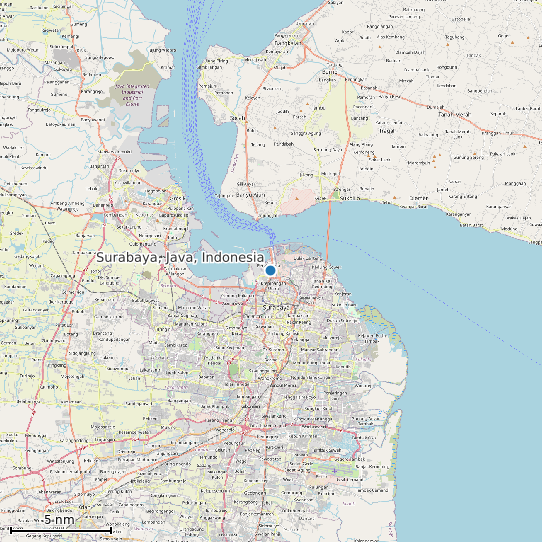The image size is (542, 542).
Task: Click the "Bangkalan" town label up north
Action: pos(288,43)
